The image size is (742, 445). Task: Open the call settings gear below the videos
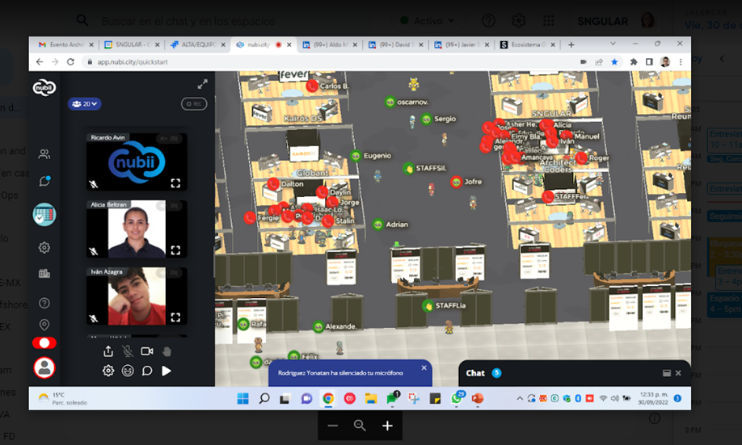pyautogui.click(x=108, y=371)
